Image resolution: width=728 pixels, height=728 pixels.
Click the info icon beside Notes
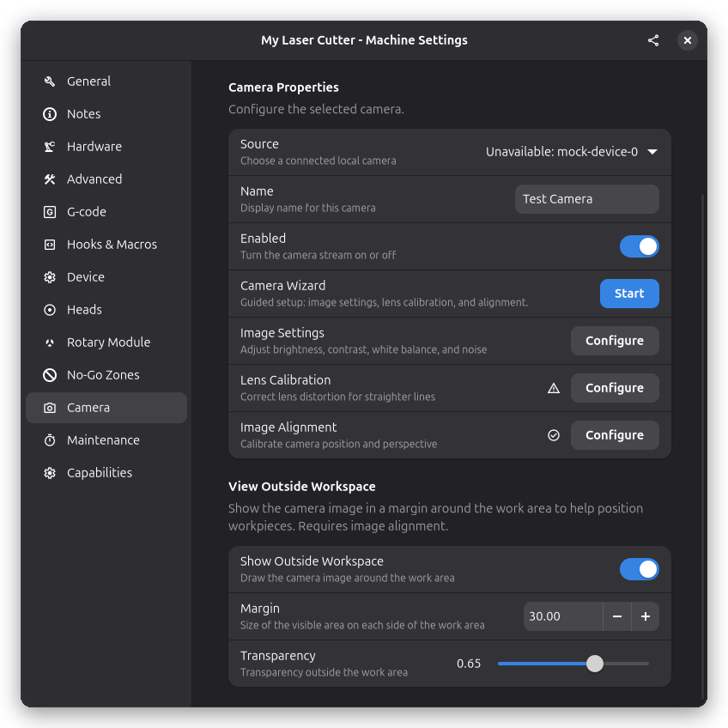click(50, 114)
